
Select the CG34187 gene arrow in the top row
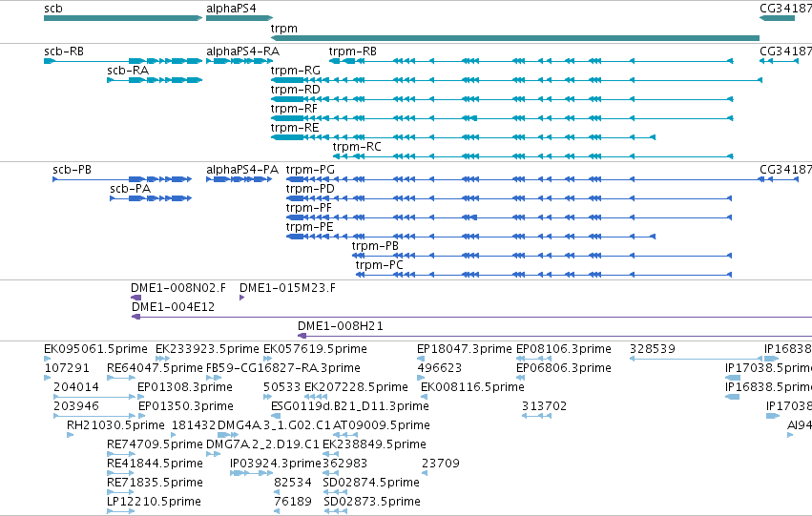tap(777, 18)
